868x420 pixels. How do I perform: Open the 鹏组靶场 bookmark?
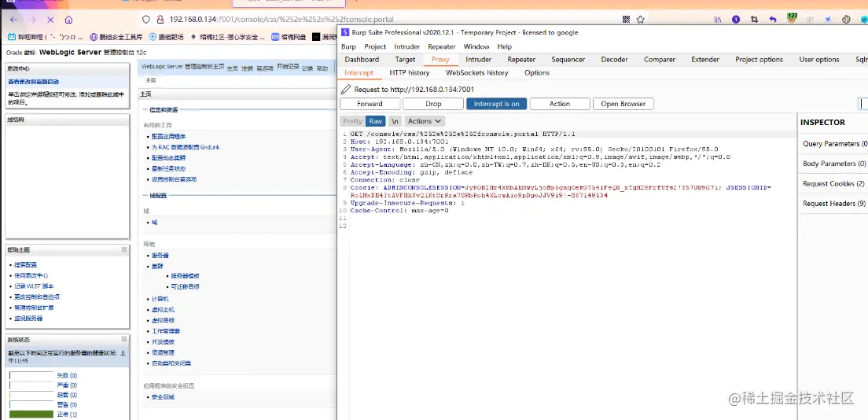pos(166,37)
